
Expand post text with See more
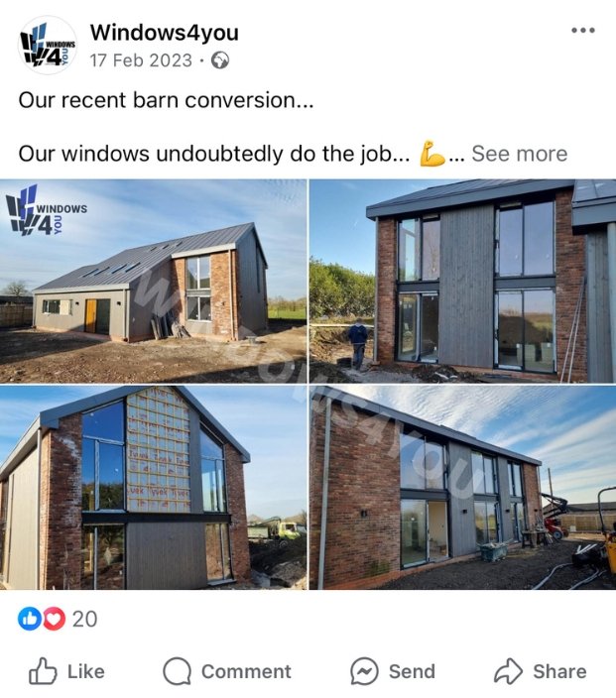[x=520, y=154]
